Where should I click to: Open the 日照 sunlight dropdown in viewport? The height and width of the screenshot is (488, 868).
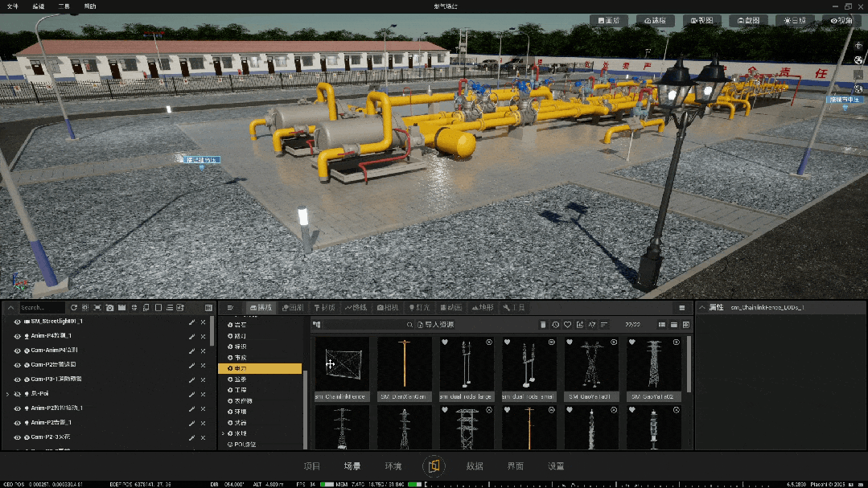click(x=794, y=20)
